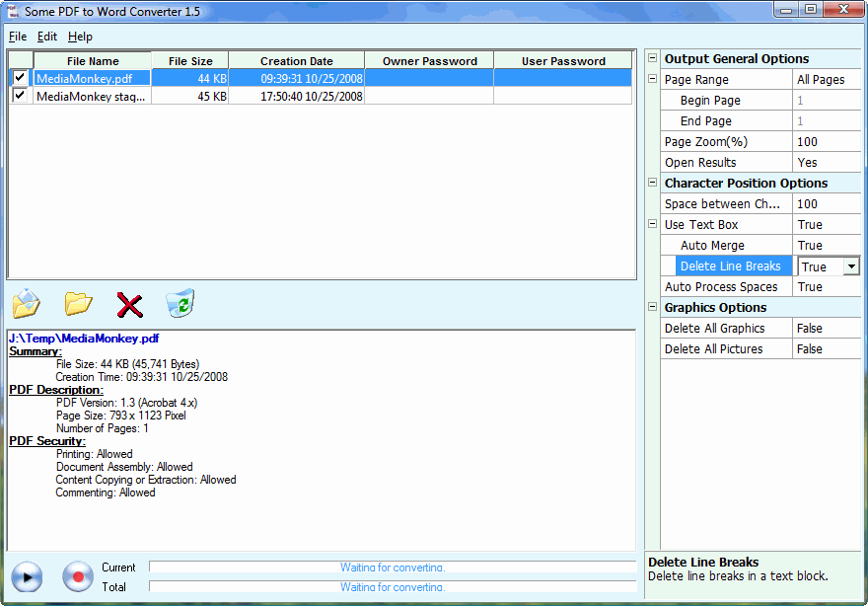
Task: Collapse the Character Position Options section
Action: pos(653,183)
